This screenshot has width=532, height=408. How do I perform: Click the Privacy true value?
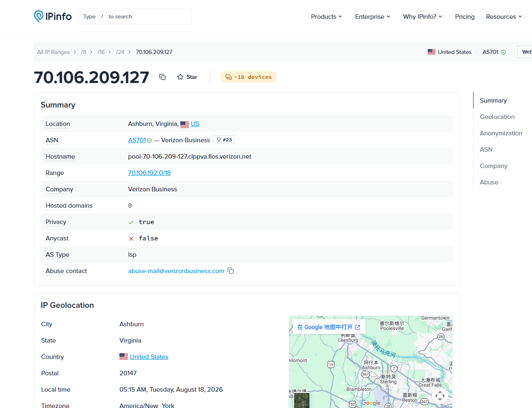pyautogui.click(x=146, y=222)
